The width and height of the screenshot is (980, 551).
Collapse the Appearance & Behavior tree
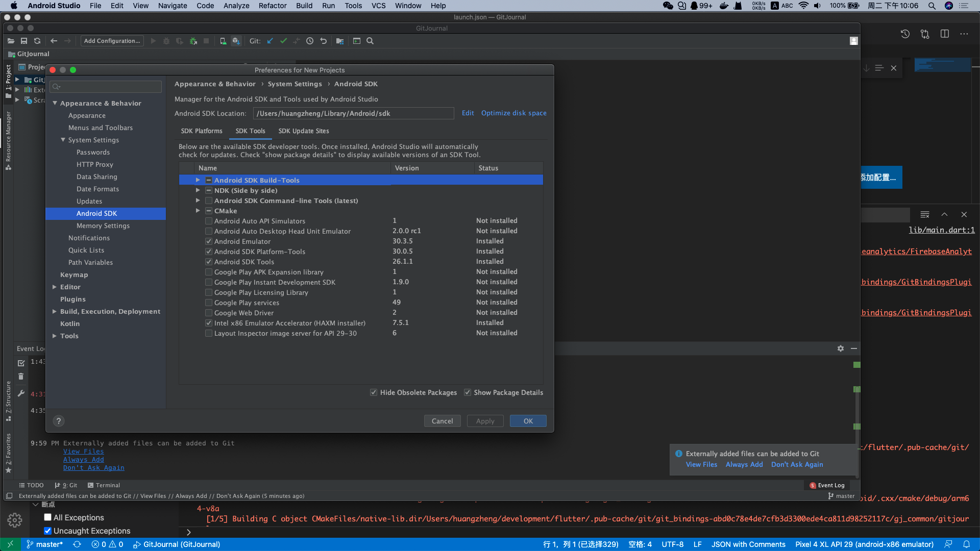pyautogui.click(x=55, y=103)
